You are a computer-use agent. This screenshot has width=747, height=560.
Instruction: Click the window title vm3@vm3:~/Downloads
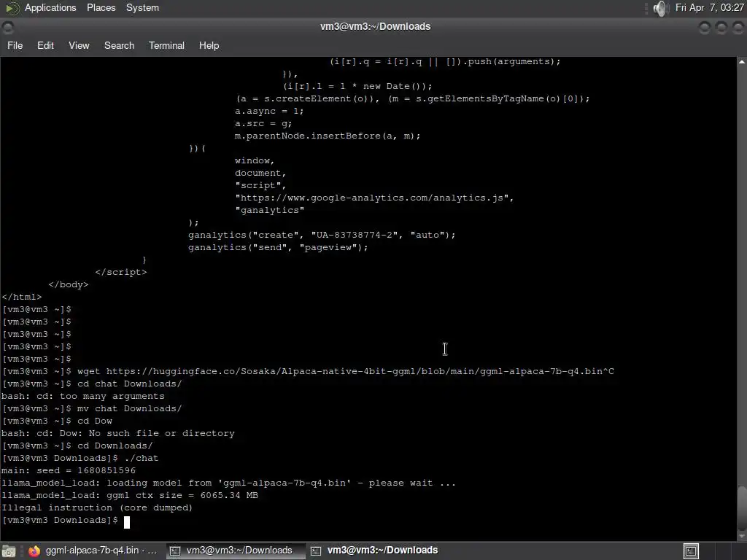tap(375, 27)
